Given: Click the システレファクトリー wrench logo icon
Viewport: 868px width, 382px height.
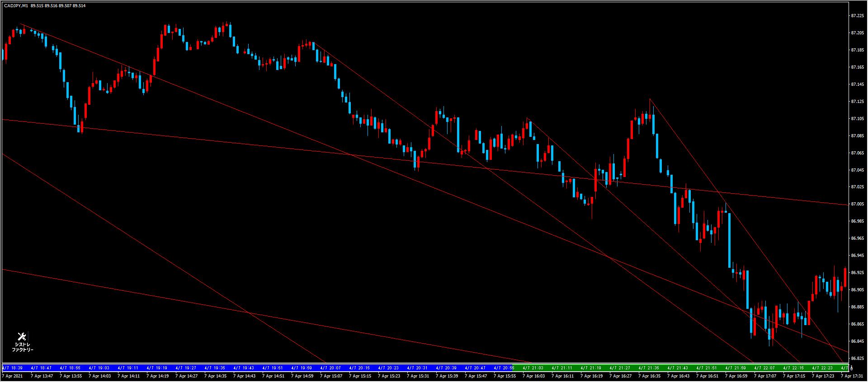Looking at the screenshot, I should [x=22, y=337].
